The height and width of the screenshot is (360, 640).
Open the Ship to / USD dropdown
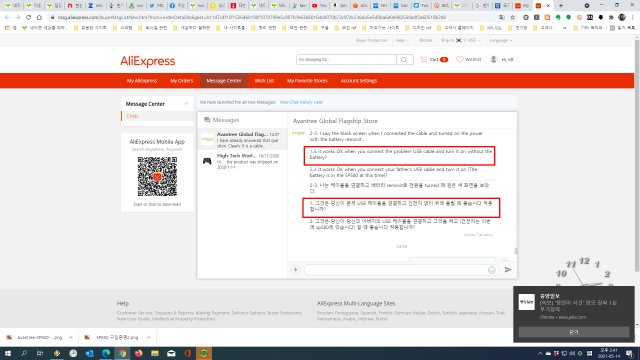[460, 40]
